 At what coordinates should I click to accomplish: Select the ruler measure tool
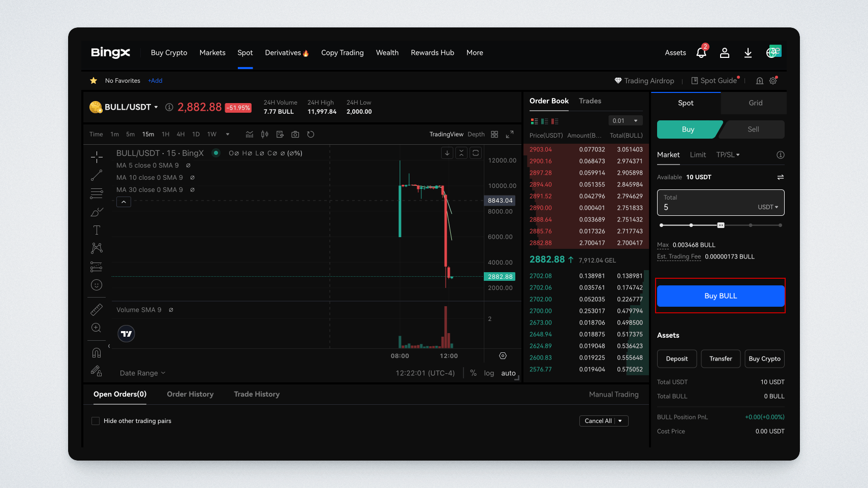tap(97, 309)
